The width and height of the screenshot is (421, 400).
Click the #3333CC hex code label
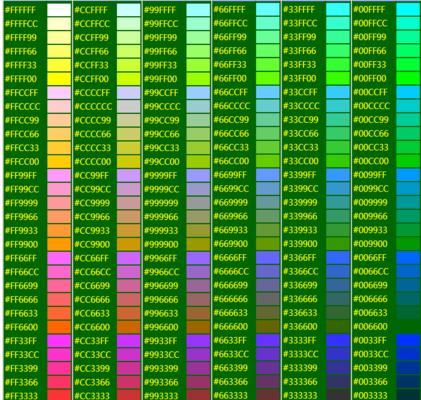(x=301, y=354)
